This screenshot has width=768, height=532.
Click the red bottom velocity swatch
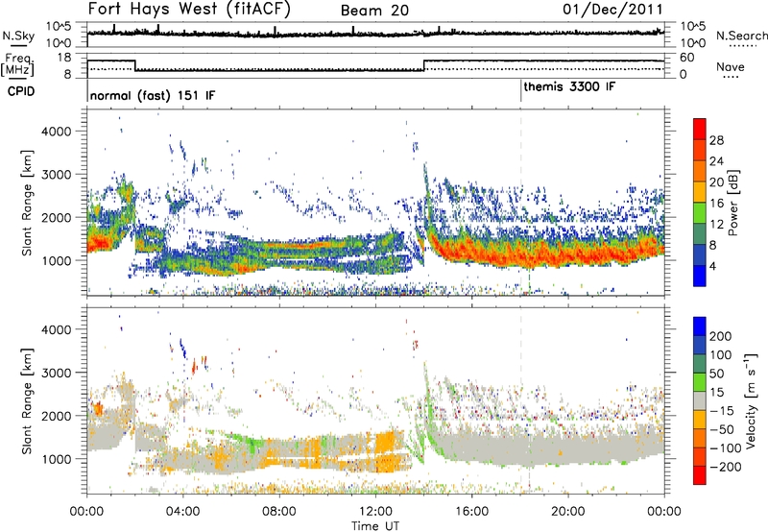tap(700, 475)
